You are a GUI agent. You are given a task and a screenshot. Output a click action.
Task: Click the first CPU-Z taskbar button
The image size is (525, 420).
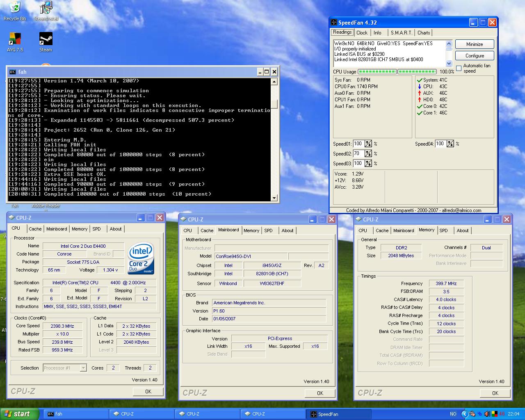click(x=142, y=414)
